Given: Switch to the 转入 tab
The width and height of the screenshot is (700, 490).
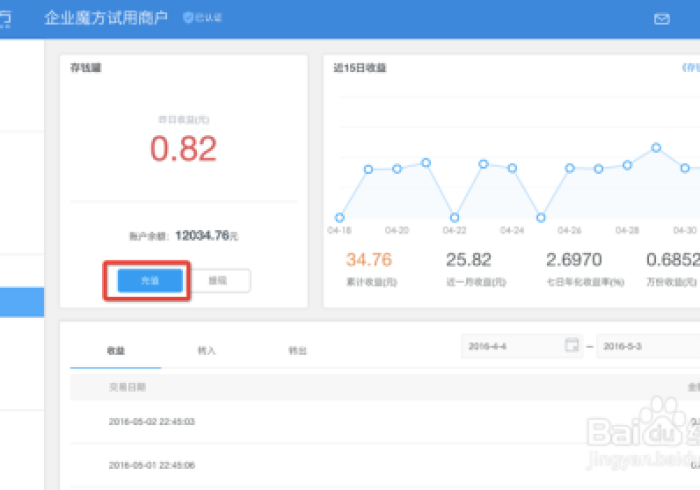Looking at the screenshot, I should (207, 350).
